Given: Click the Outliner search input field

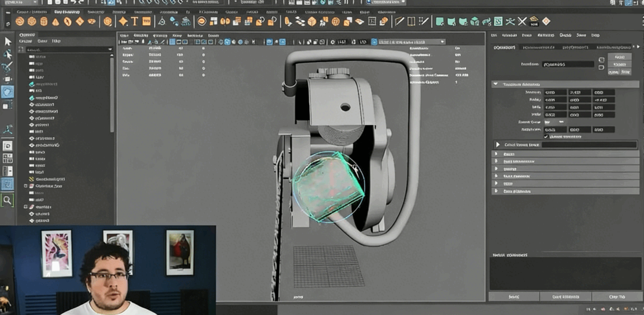Looking at the screenshot, I should 66,49.
